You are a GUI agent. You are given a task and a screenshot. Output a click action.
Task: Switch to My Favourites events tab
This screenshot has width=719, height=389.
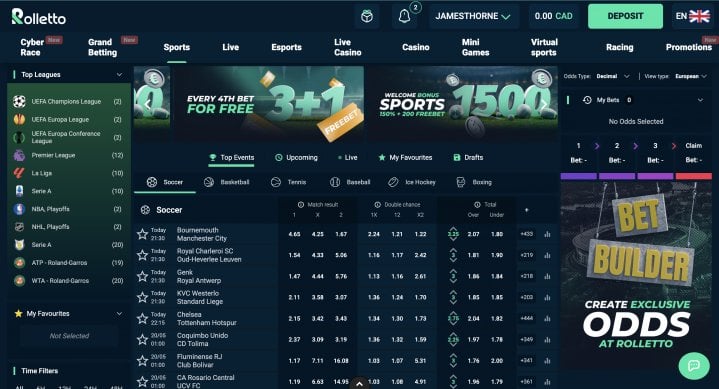405,157
